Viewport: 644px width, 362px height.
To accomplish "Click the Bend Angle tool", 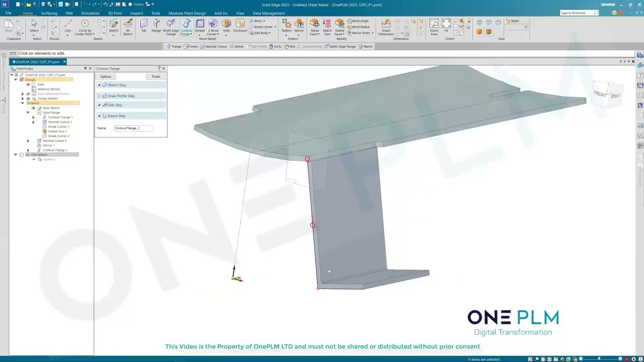I will coord(358,21).
